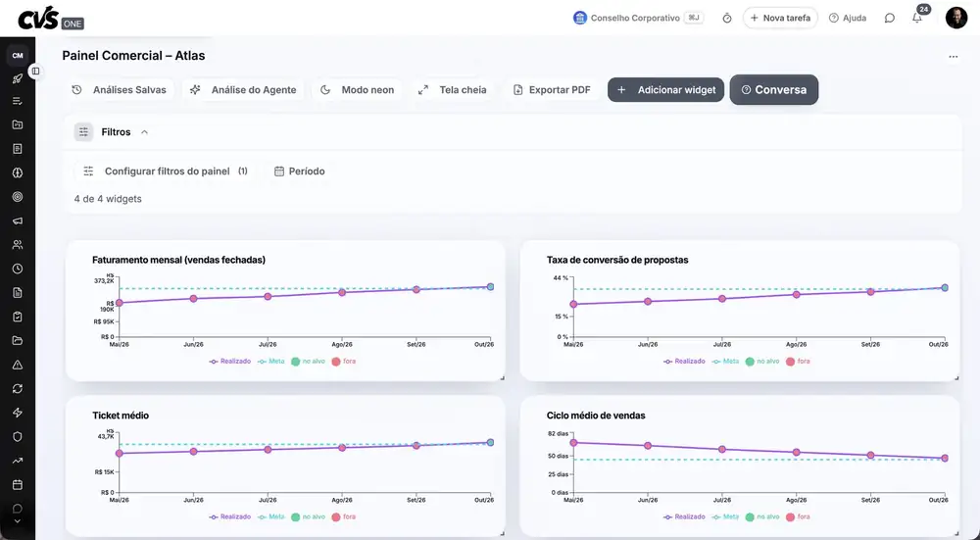Open the megaphone icon in sidebar

point(18,221)
